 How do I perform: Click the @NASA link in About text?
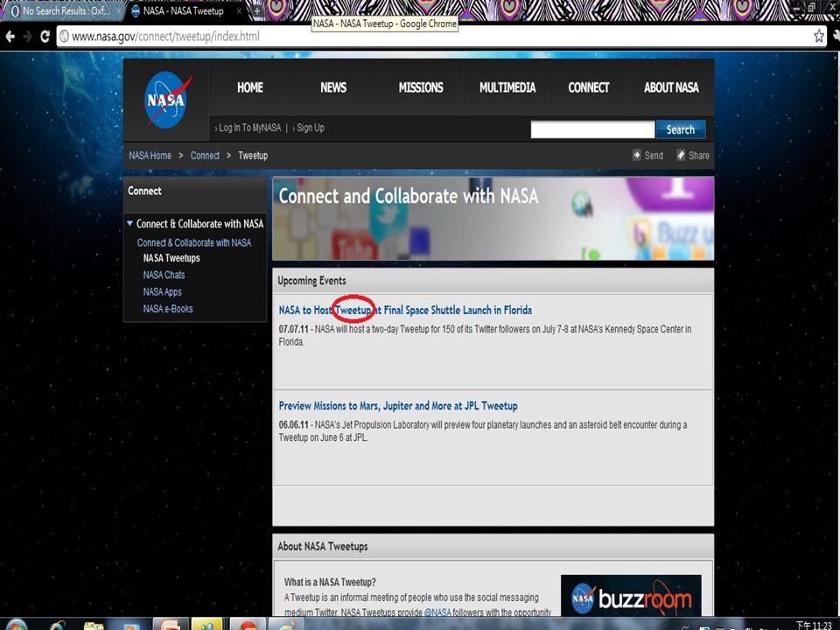[437, 612]
